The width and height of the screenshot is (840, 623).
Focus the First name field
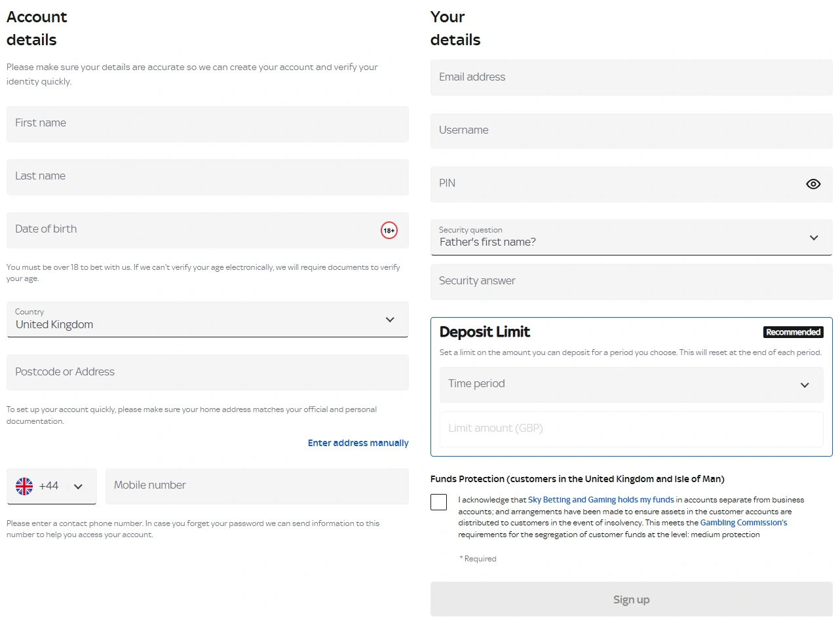coord(207,124)
